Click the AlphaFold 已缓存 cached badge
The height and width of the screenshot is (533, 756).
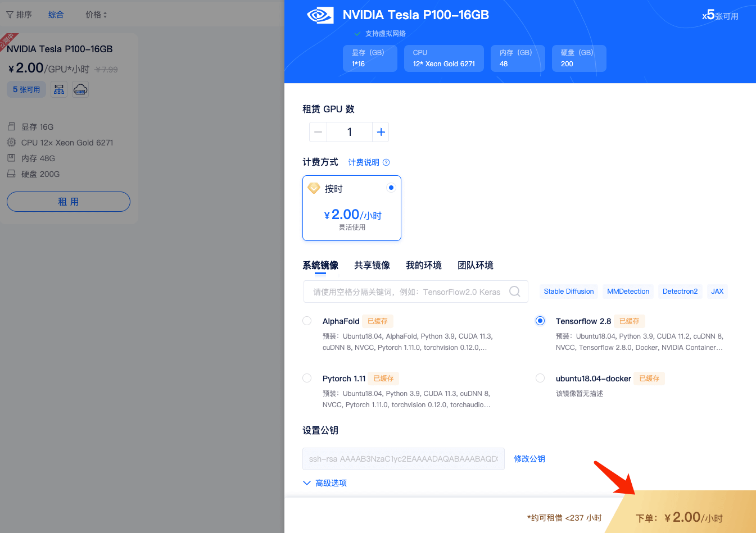coord(378,321)
